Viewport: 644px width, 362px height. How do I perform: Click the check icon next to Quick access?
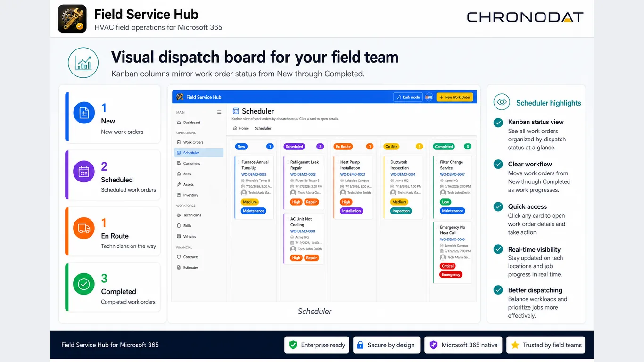pos(498,206)
